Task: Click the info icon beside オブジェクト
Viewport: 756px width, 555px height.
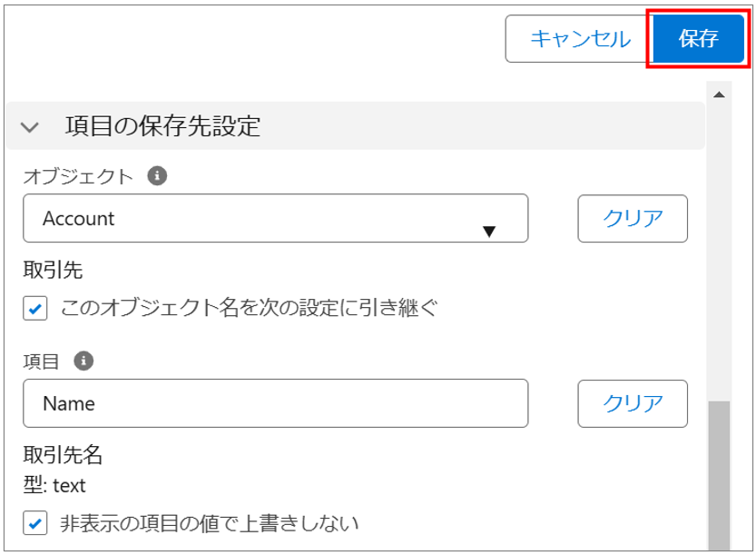Action: tap(157, 175)
